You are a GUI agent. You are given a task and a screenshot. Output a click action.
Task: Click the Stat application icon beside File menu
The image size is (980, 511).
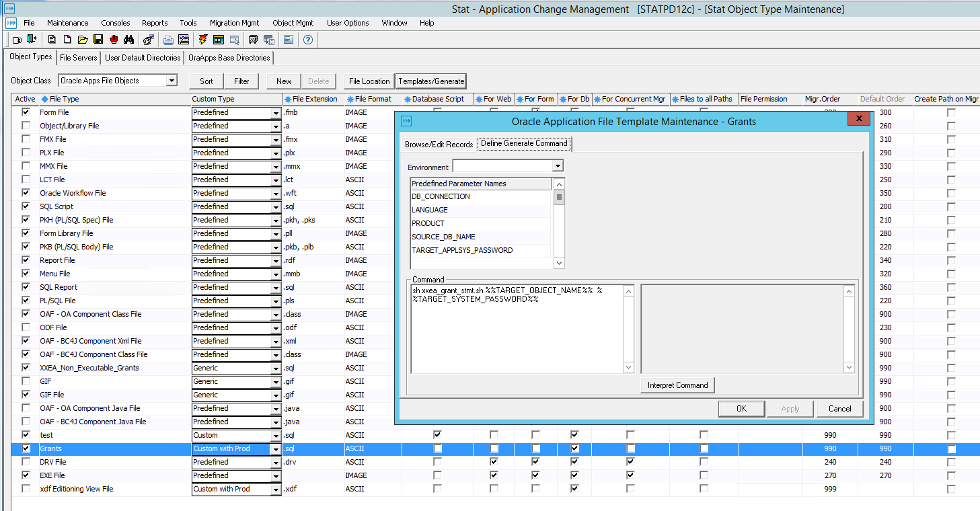[x=10, y=23]
